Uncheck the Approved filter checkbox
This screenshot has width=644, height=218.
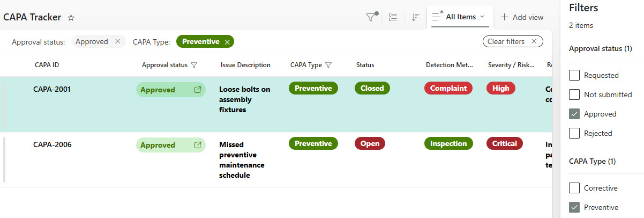click(x=574, y=114)
